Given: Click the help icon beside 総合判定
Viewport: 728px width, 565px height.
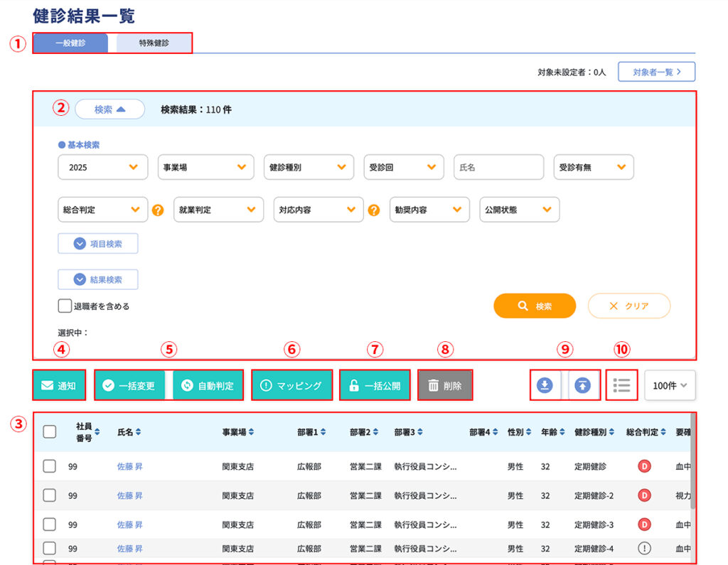Looking at the screenshot, I should (x=158, y=210).
